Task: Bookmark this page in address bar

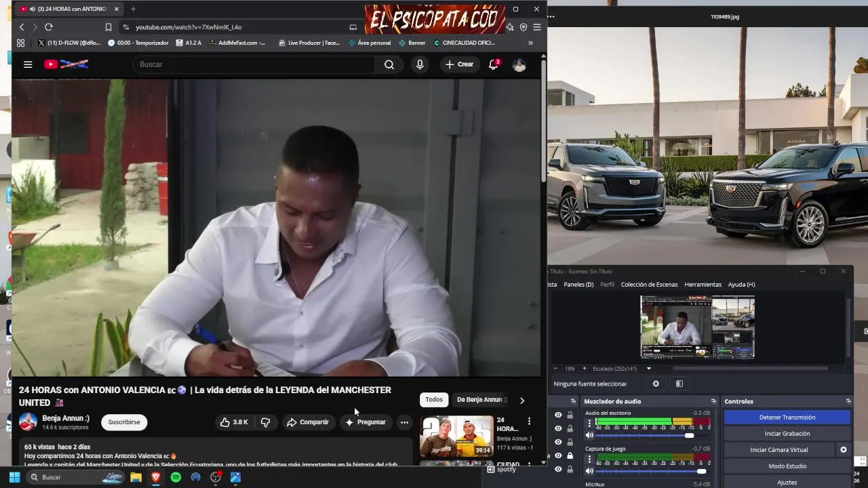Action: (108, 27)
